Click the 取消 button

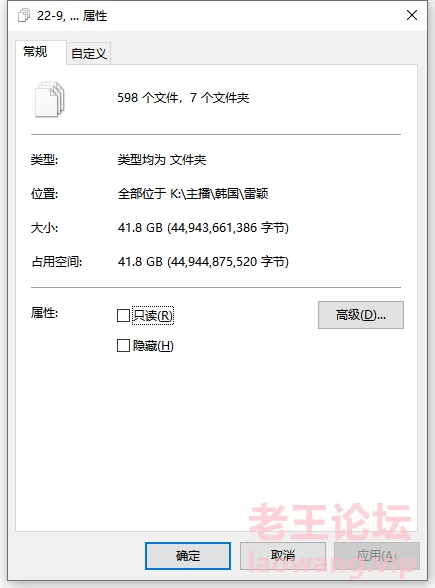(x=283, y=555)
